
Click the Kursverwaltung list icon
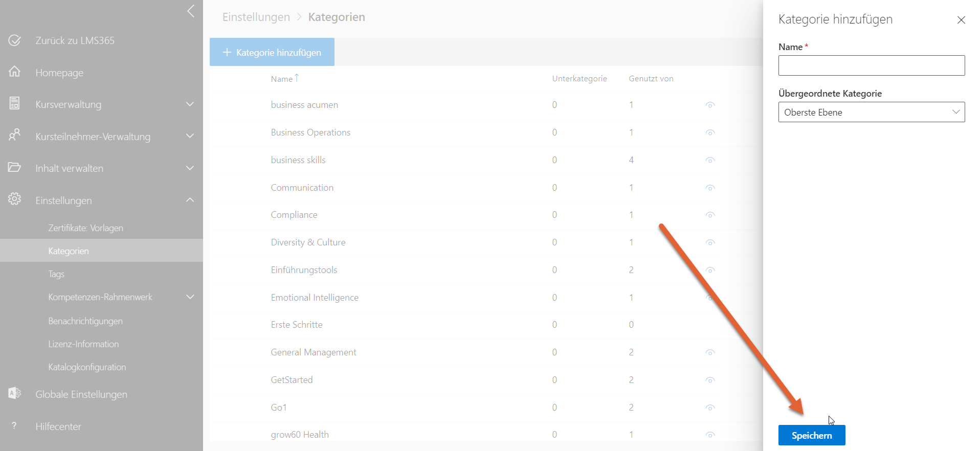point(15,104)
